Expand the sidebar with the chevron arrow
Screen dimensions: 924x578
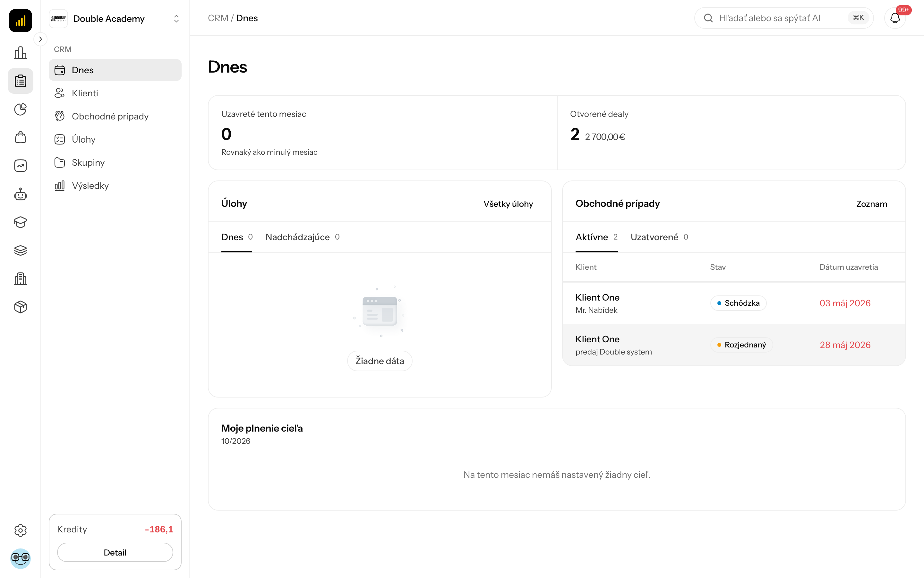point(40,39)
